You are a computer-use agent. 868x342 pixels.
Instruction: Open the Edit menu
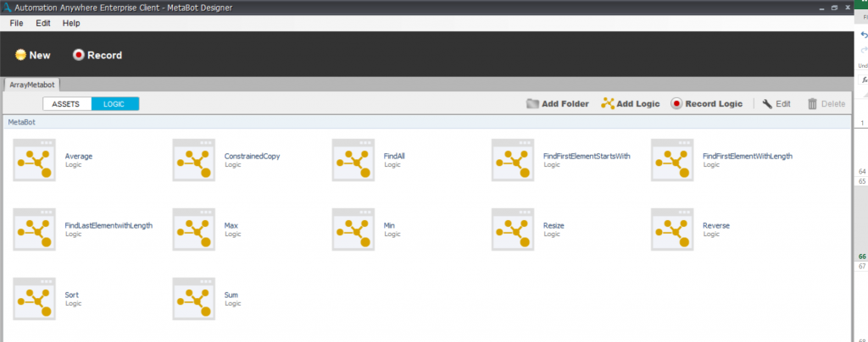(x=43, y=23)
